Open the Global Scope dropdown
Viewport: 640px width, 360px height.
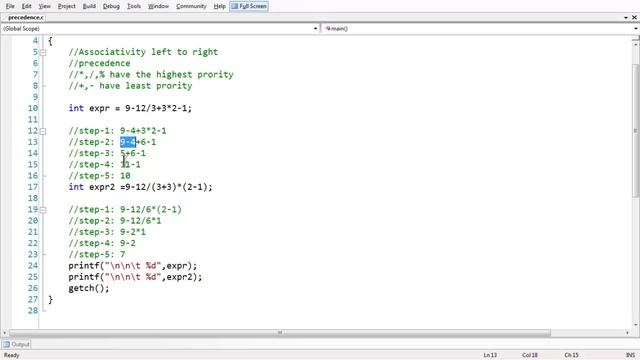tap(160, 29)
